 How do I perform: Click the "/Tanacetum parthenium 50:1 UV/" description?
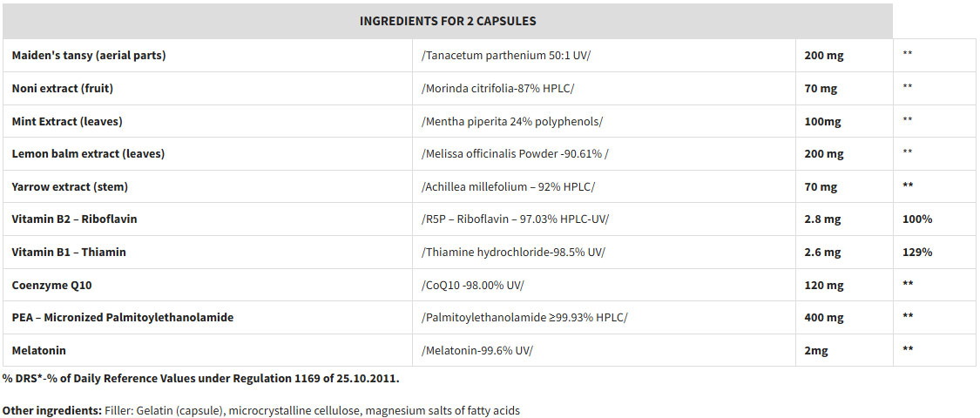pos(505,55)
